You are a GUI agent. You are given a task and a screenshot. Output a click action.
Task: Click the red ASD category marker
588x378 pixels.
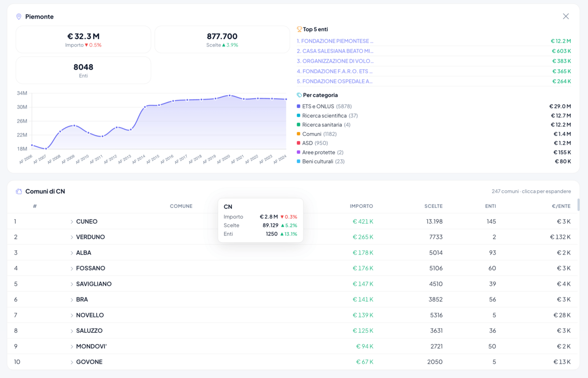pos(298,143)
